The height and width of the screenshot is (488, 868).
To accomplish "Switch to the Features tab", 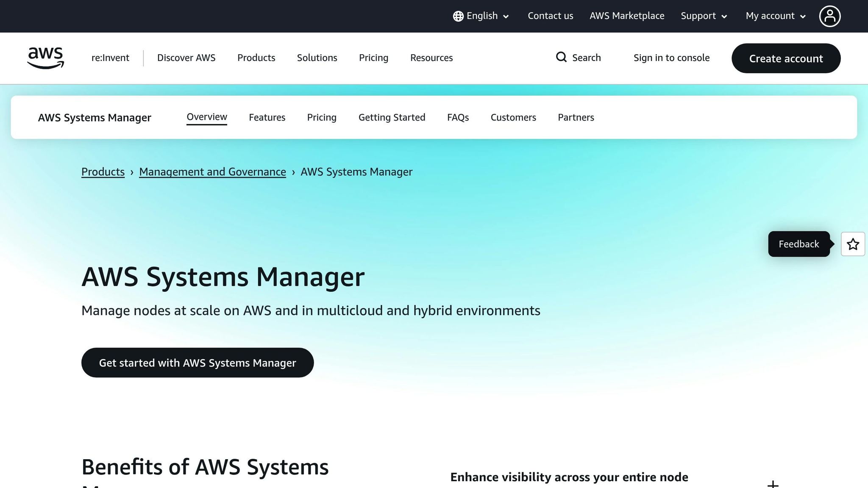I will pyautogui.click(x=267, y=117).
